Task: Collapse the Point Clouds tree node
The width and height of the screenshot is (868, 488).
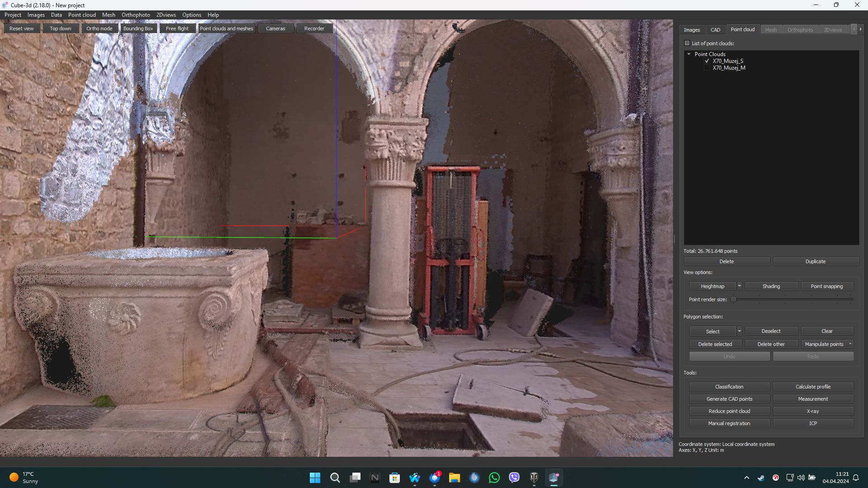Action: (x=689, y=54)
